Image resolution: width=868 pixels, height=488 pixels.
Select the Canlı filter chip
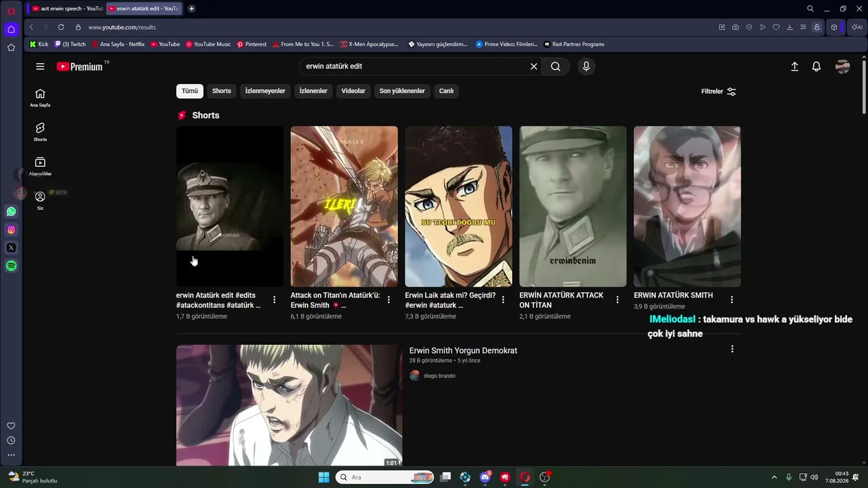pyautogui.click(x=446, y=91)
